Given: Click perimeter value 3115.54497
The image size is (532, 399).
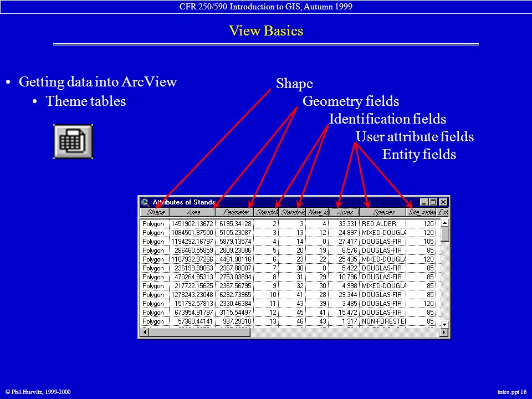Looking at the screenshot, I should [235, 313].
